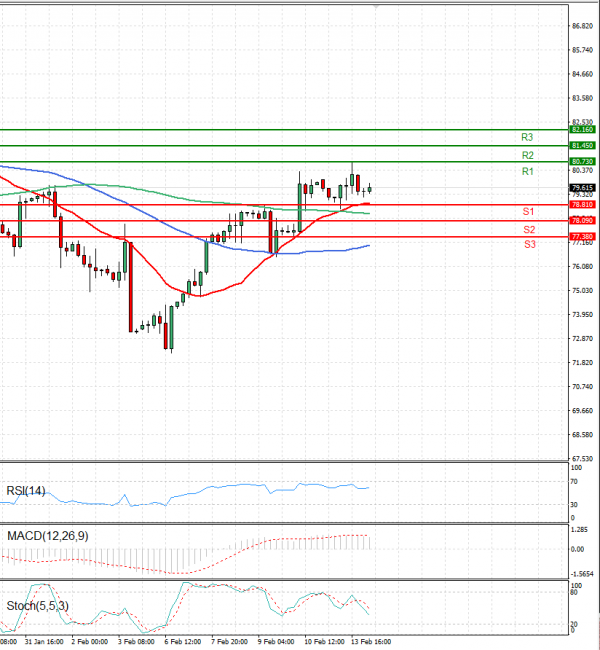The width and height of the screenshot is (600, 650).
Task: Click the RSI 30 level value
Action: tap(574, 505)
